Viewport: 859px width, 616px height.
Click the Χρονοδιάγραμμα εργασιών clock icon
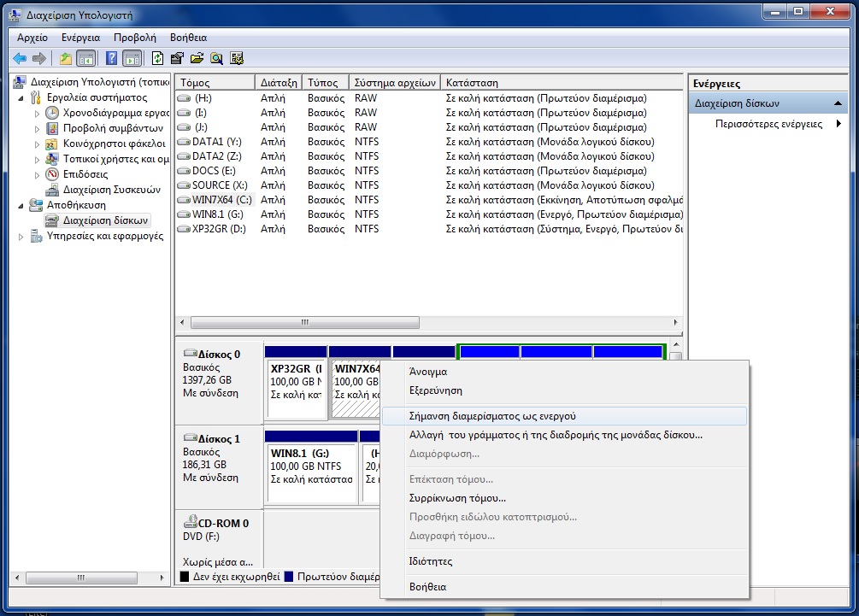52,113
